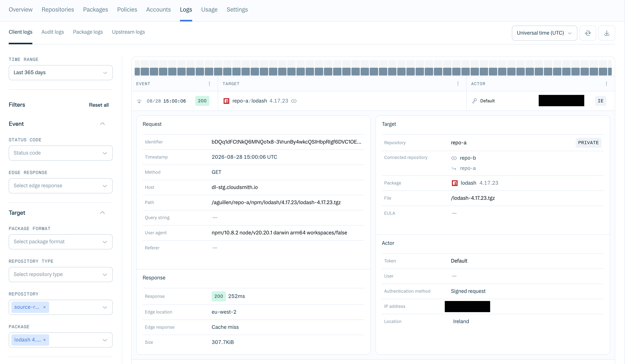Click the first bar of the activity histogram
Image resolution: width=625 pixels, height=364 pixels.
137,72
